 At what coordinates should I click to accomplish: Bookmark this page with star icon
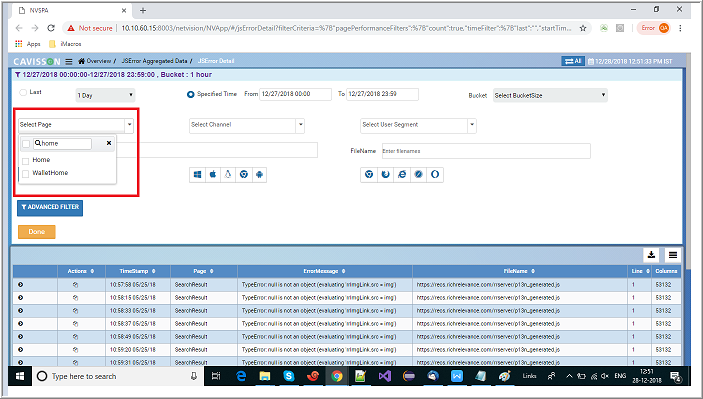tap(583, 28)
